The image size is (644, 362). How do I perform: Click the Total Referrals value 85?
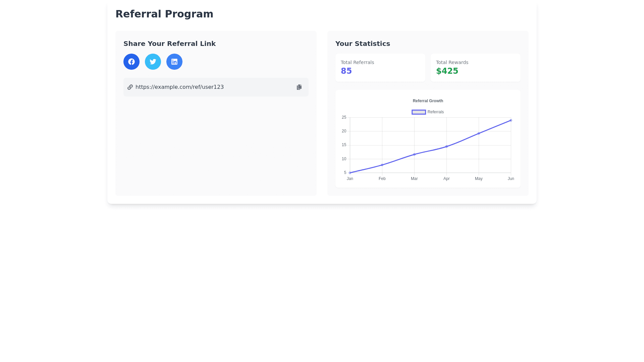point(346,71)
